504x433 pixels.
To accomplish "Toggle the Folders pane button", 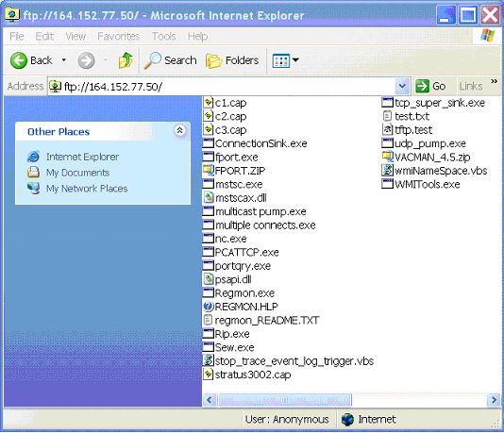I will point(232,60).
